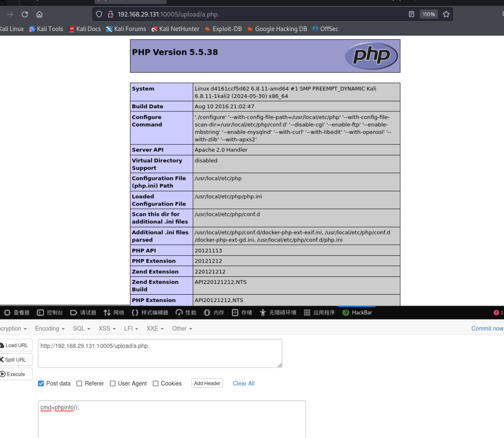The image size is (504, 438).
Task: Expand the Encoding dropdown in HackBar
Action: pos(50,329)
